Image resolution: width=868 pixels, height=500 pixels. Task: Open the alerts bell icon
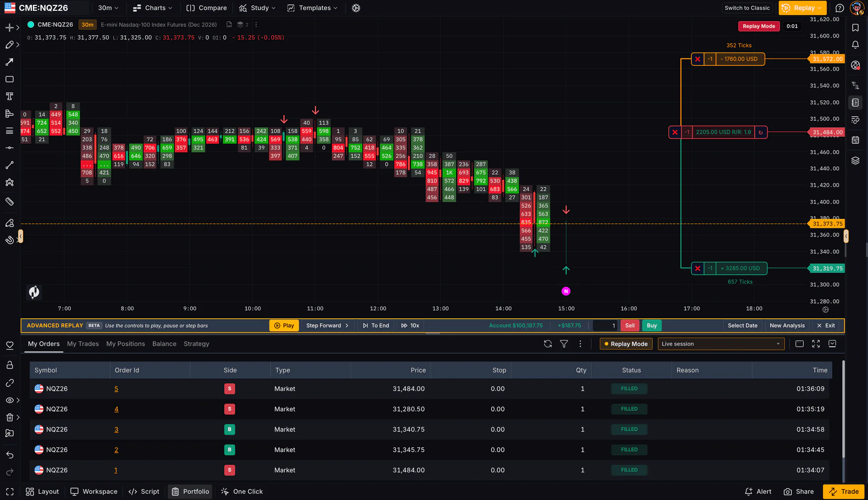coord(855,45)
